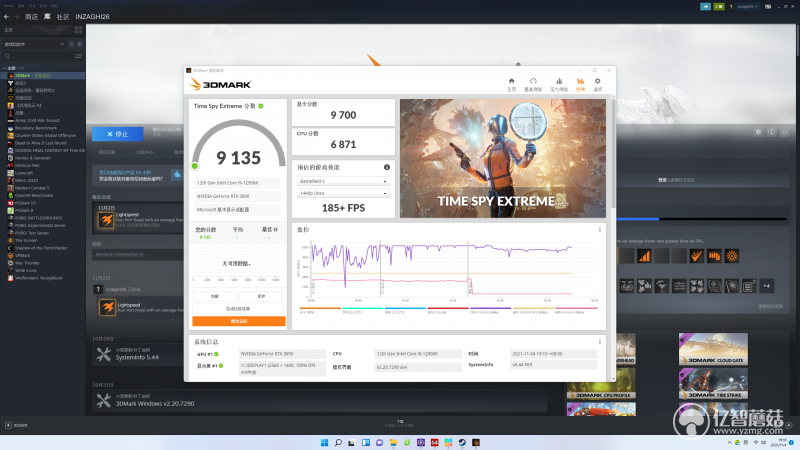
Task: Expand the 1440p Ultra resolution dropdown
Action: [x=343, y=193]
